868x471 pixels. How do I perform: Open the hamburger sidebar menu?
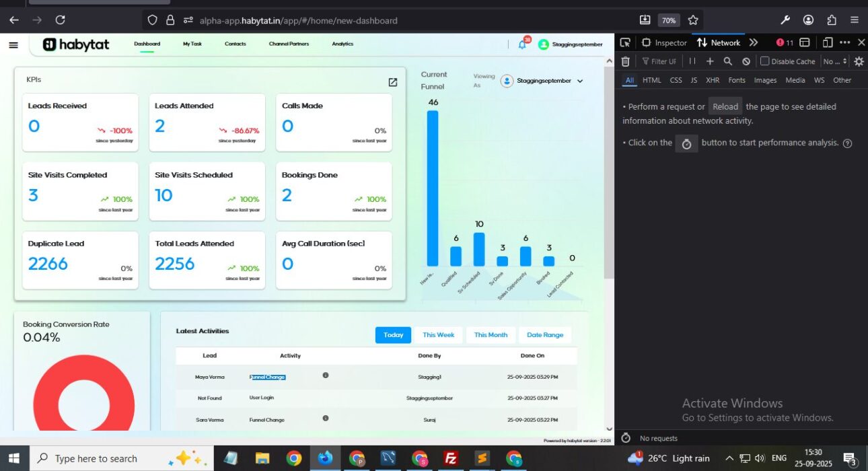pos(13,45)
